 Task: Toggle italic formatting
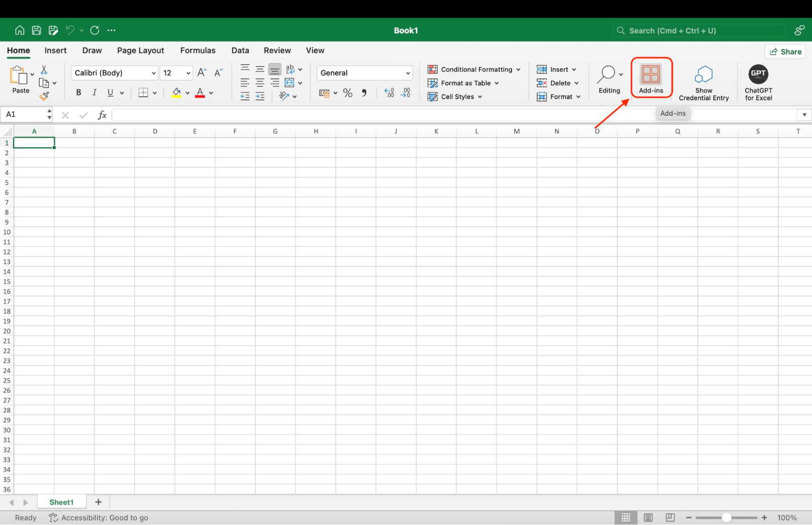click(x=94, y=93)
